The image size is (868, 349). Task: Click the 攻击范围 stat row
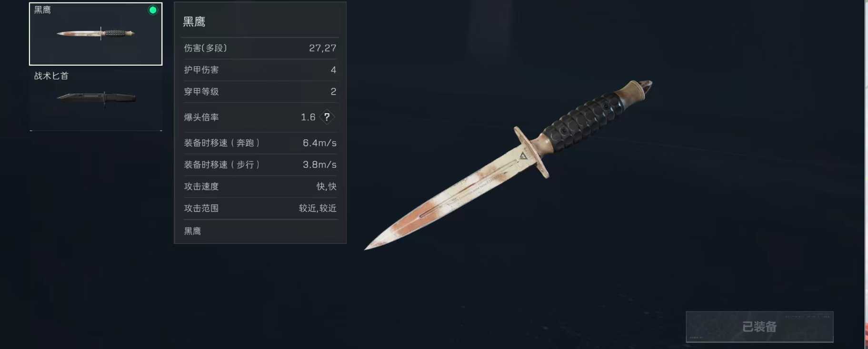pos(260,208)
